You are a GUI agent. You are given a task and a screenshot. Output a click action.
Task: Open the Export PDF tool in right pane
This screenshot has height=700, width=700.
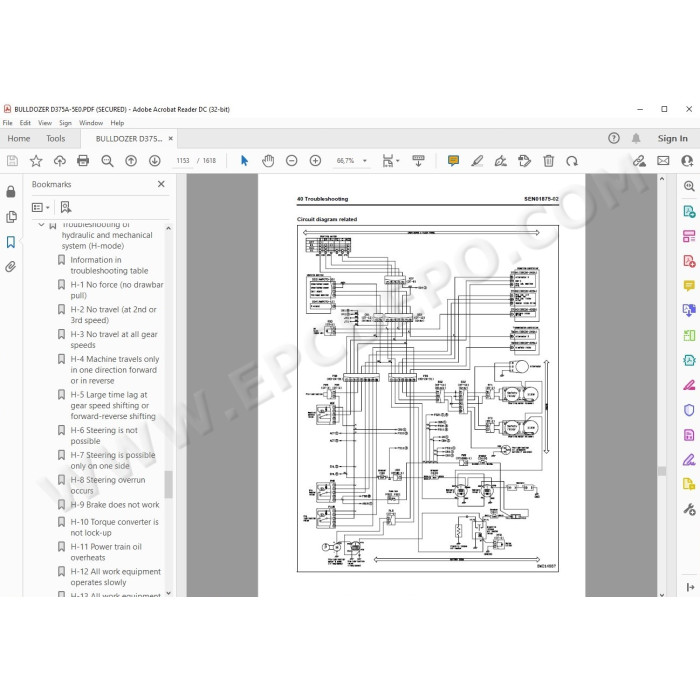coord(689,211)
